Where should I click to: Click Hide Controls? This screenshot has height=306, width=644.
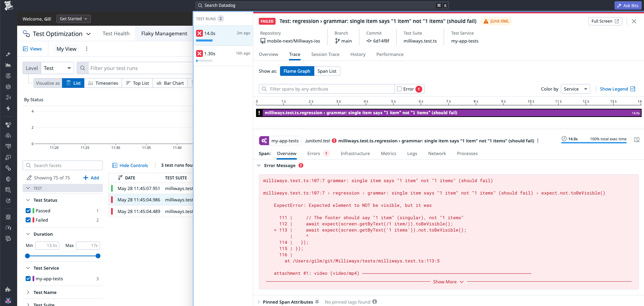click(x=130, y=165)
